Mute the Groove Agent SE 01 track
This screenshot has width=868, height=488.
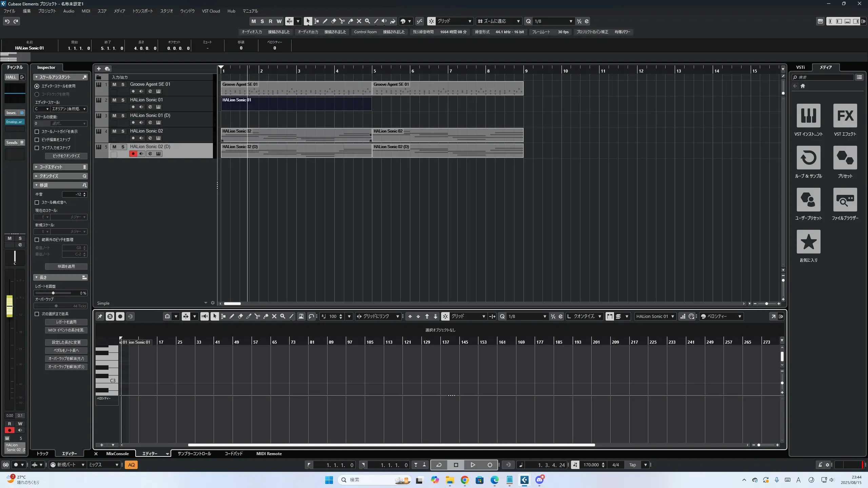(x=114, y=84)
